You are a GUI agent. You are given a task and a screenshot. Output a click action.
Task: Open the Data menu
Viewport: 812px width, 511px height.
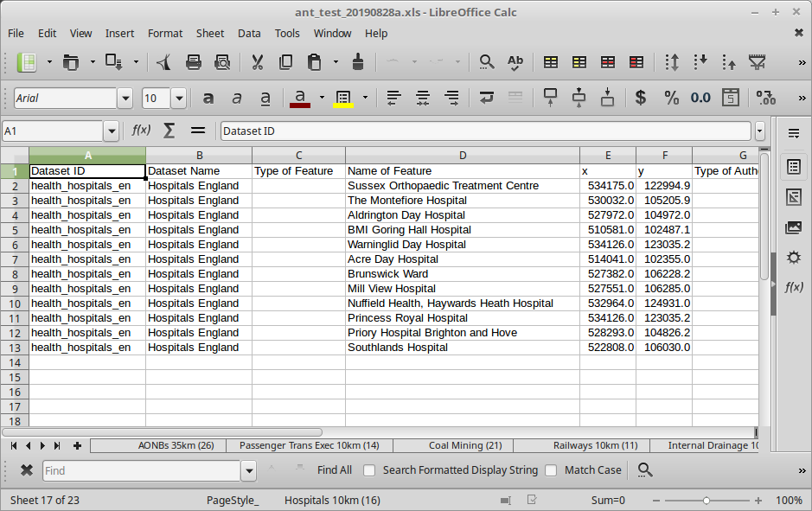[249, 33]
